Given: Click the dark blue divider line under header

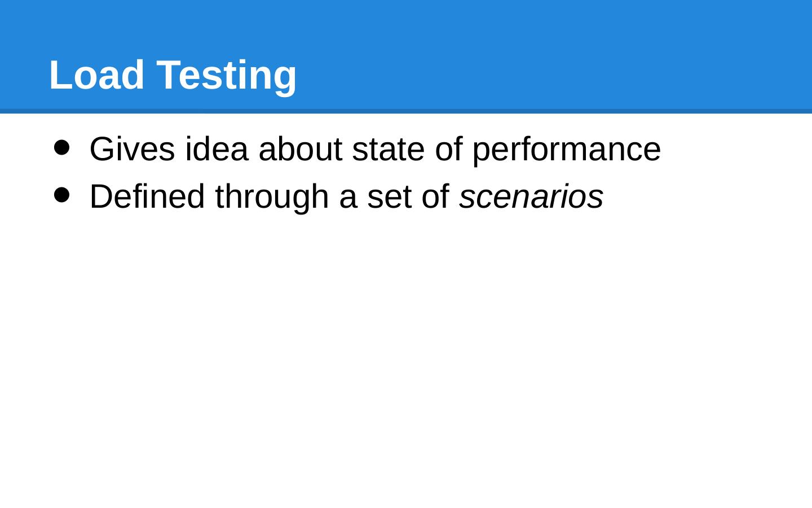Looking at the screenshot, I should (x=406, y=111).
